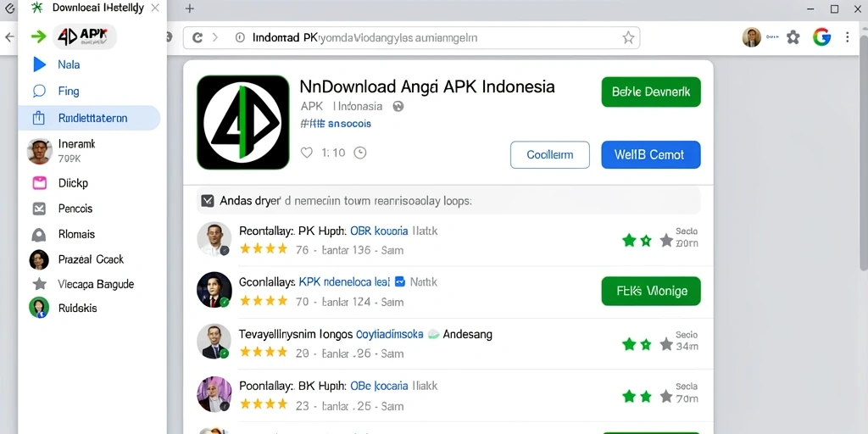
Task: Click the Gconlallays reviewer avatar
Action: tap(214, 290)
